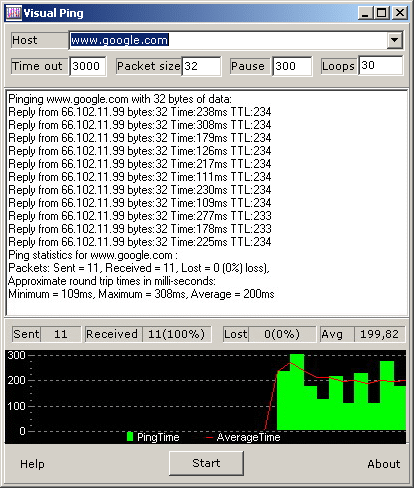414x488 pixels.
Task: Click the 300 label on graph axis
Action: tap(16, 355)
